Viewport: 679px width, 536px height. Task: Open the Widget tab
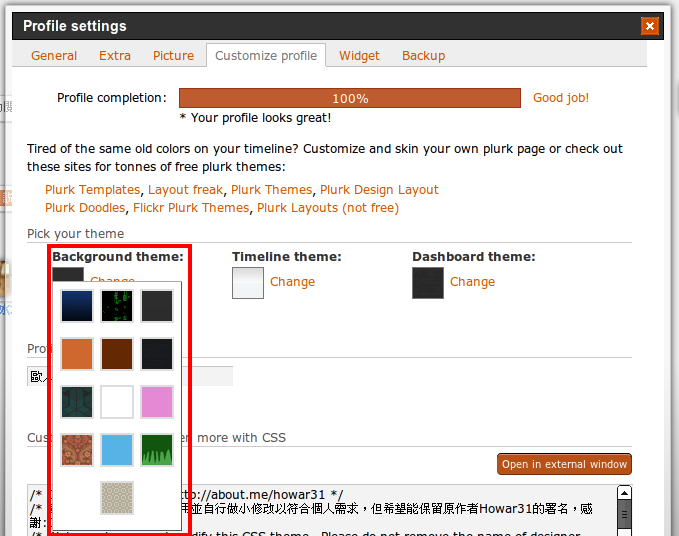tap(360, 56)
